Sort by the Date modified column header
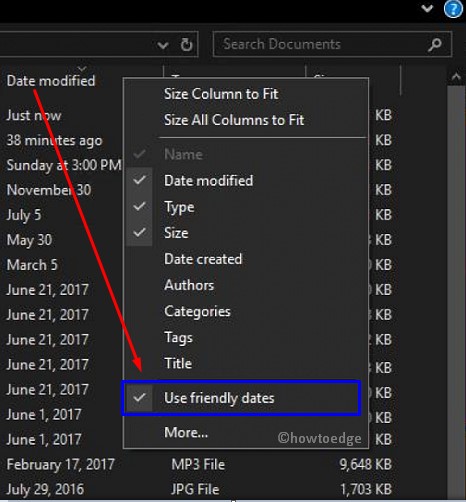Screen dimensions: 466x502 coord(51,81)
